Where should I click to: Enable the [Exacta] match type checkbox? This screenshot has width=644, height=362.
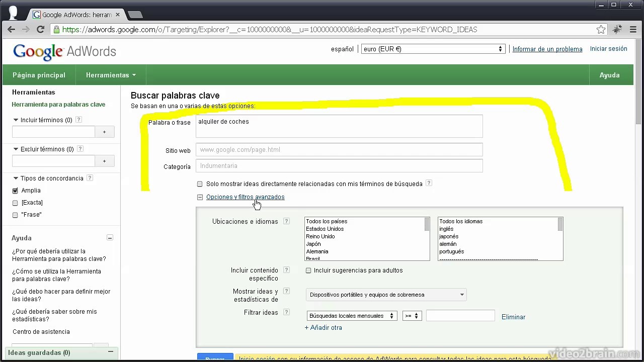point(15,203)
